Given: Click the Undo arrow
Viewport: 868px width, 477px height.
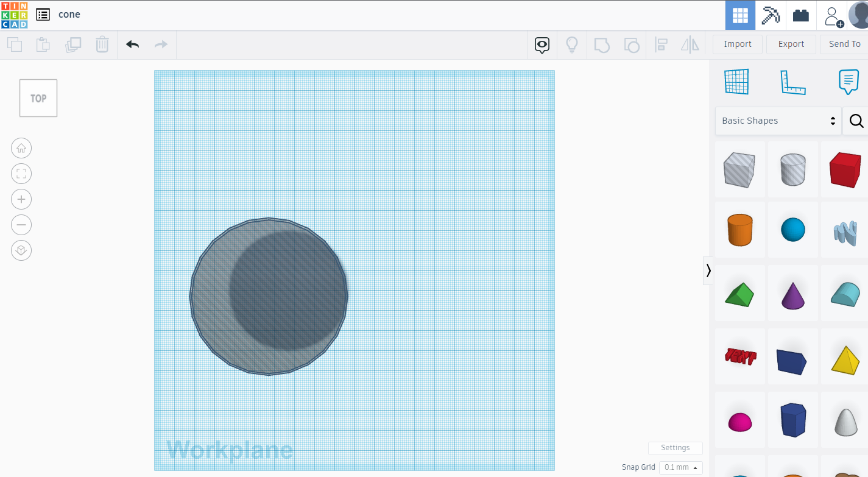Looking at the screenshot, I should [132, 44].
